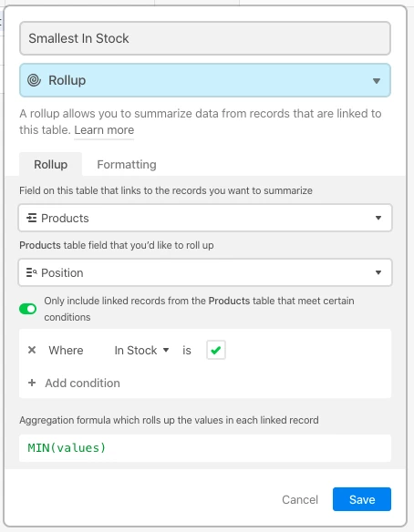Open the Position field dropdown
The width and height of the screenshot is (414, 532).
[205, 272]
